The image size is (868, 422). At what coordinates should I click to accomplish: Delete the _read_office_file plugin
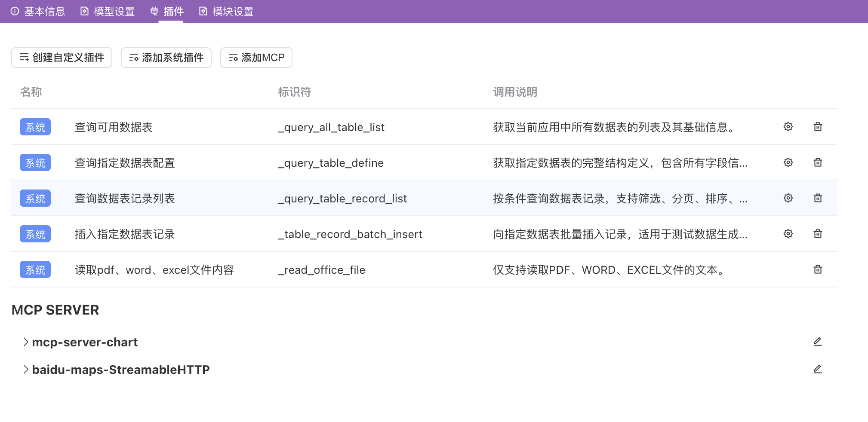[817, 269]
